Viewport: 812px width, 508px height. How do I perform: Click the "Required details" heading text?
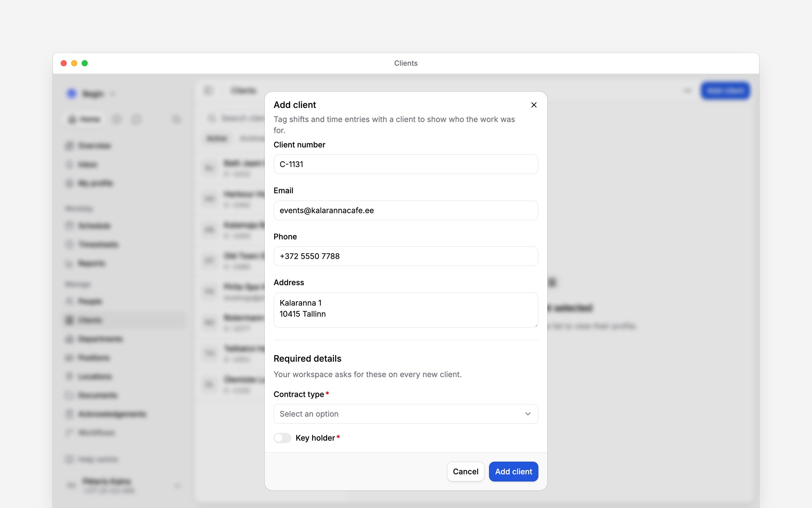tap(307, 358)
